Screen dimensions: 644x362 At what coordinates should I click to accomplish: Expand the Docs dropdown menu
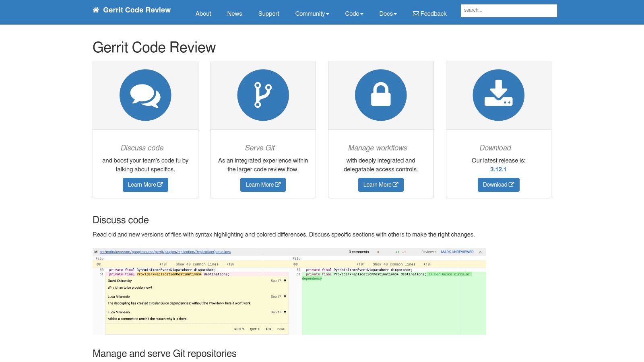[x=388, y=14]
